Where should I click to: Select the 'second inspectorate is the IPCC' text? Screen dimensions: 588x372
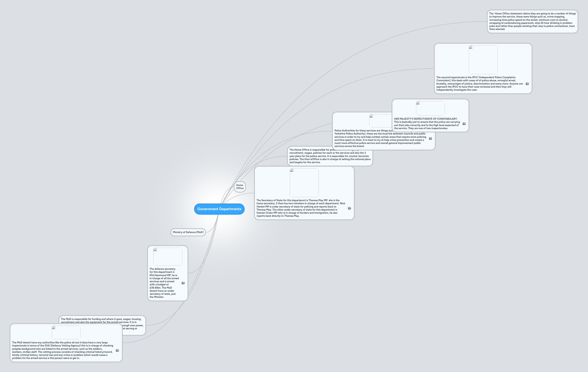tap(480, 84)
